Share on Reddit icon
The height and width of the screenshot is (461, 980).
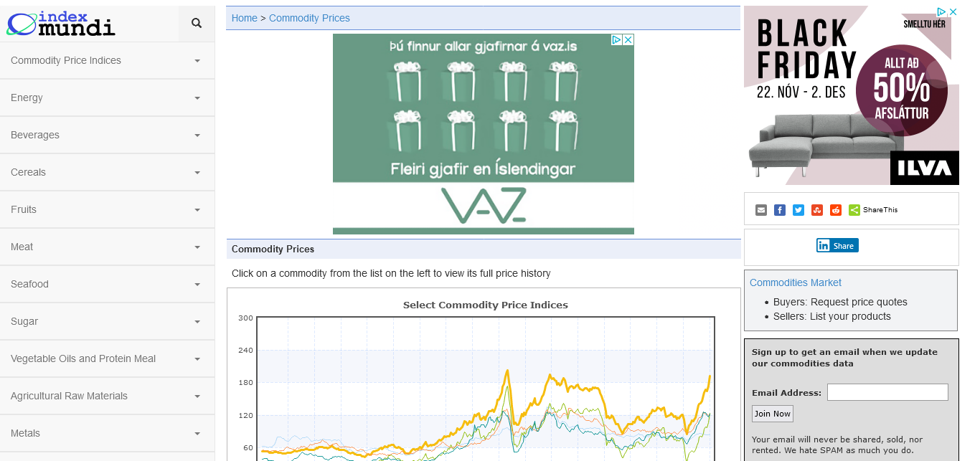pos(836,210)
